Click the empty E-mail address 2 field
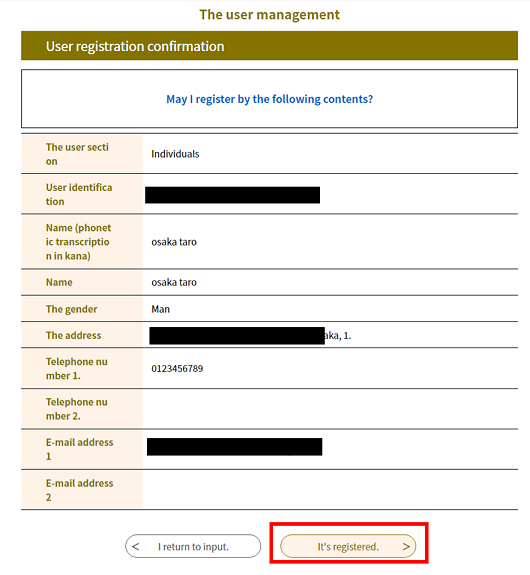530x575 pixels. tap(330, 490)
